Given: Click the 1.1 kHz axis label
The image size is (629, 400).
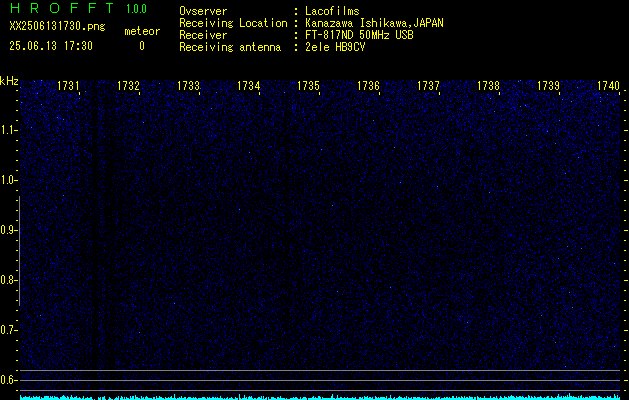Looking at the screenshot, I should (x=8, y=130).
